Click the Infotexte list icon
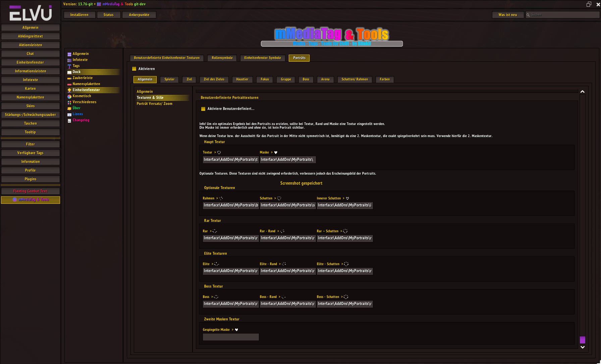The image size is (601, 364). point(69,60)
